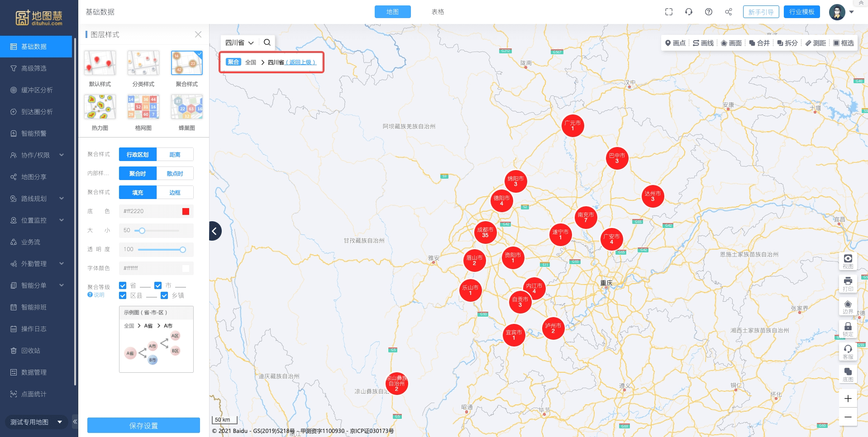Screen dimensions: 868x437
Task: Click the 返回上级 link in breadcrumb
Action: pyautogui.click(x=300, y=62)
